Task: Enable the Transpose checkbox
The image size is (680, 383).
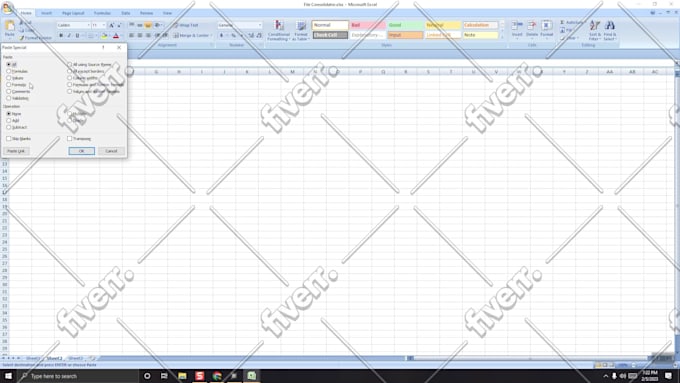Action: 69,138
